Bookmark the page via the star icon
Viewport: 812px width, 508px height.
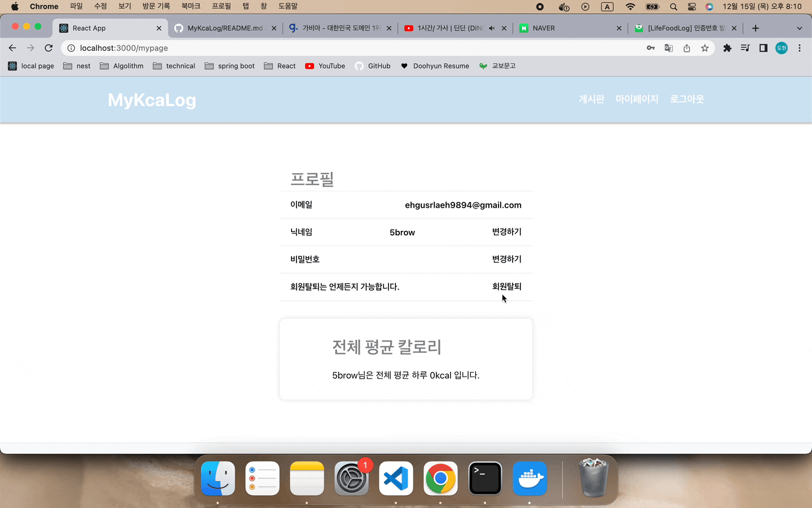(705, 48)
